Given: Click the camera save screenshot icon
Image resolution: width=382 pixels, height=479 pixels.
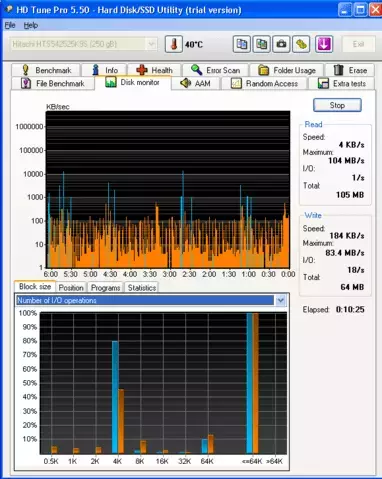Looking at the screenshot, I should (x=281, y=44).
